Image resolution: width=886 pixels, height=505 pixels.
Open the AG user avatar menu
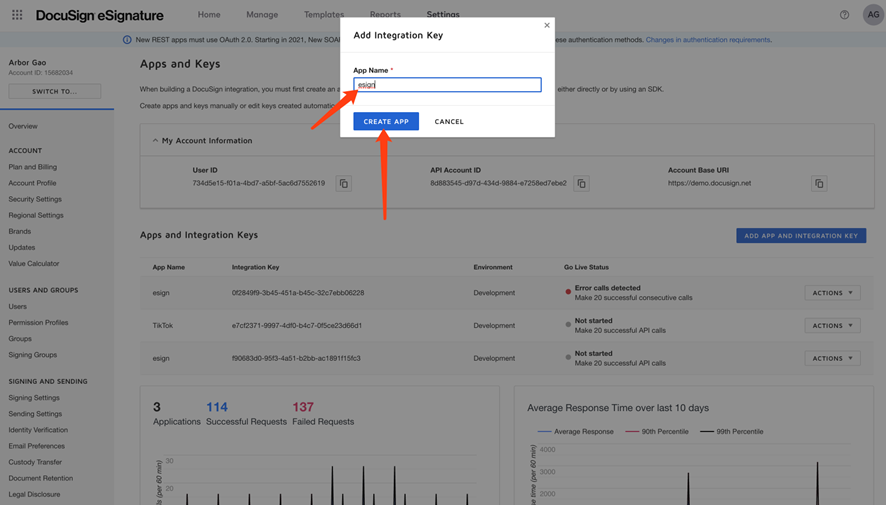873,15
